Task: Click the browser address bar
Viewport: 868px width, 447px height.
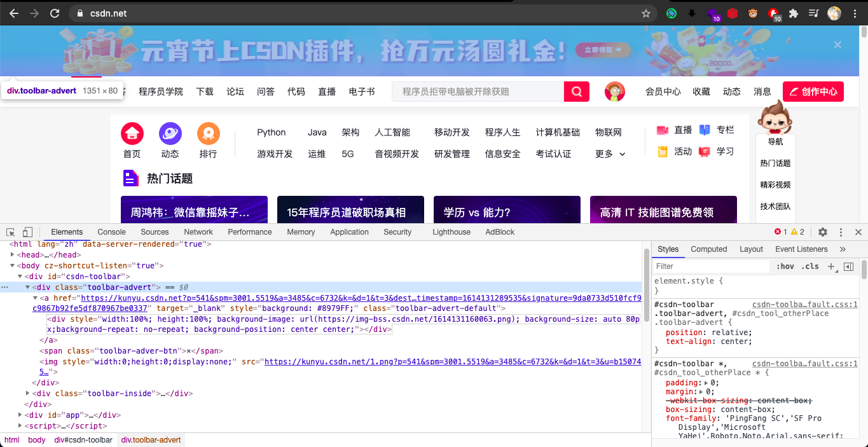Action: (362, 13)
